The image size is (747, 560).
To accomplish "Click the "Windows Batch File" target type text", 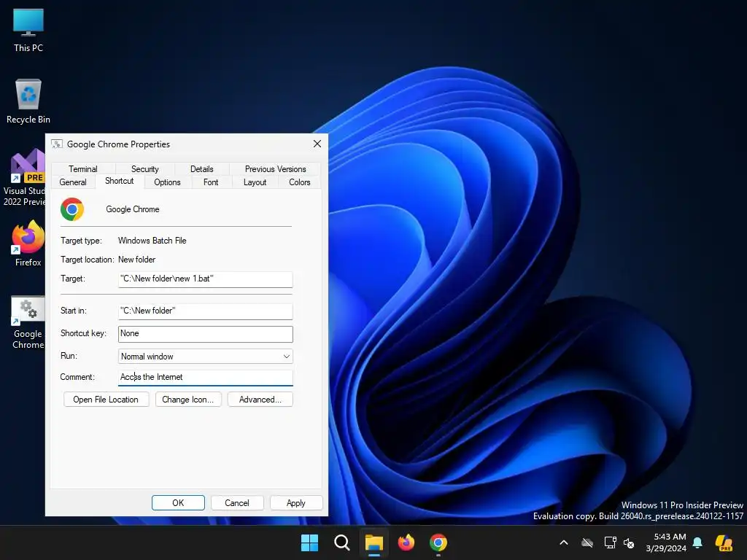I will click(x=152, y=241).
